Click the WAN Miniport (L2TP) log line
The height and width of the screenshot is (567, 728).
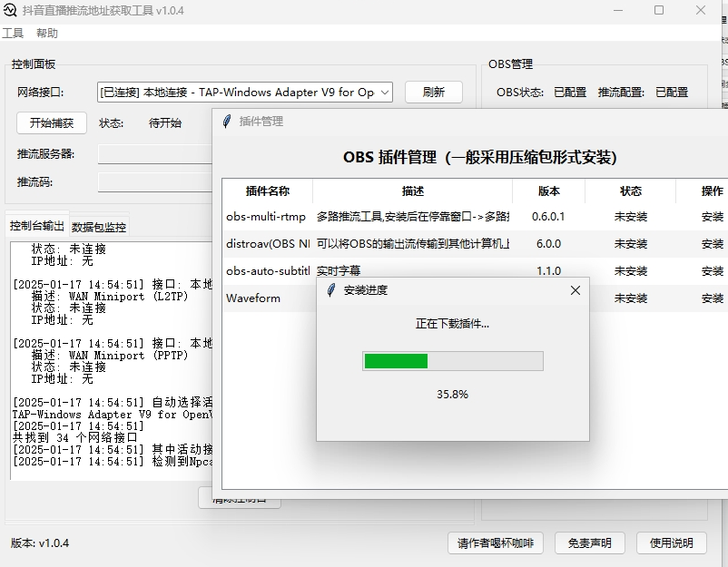tap(110, 297)
